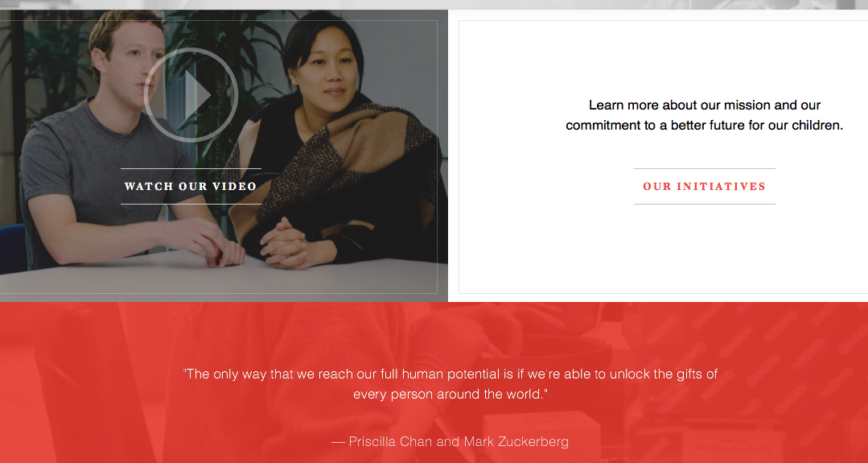Viewport: 868px width, 463px height.
Task: Click the quote's first line about human potential
Action: tap(450, 374)
